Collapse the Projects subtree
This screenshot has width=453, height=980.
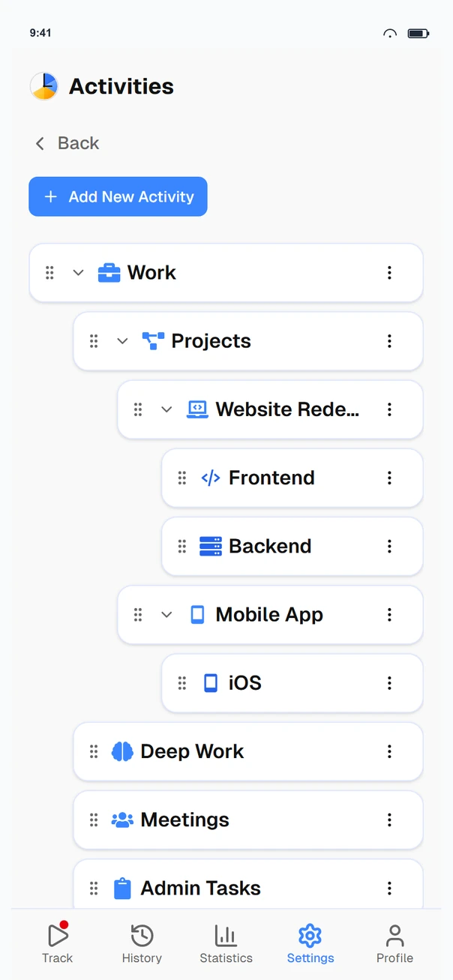click(122, 341)
